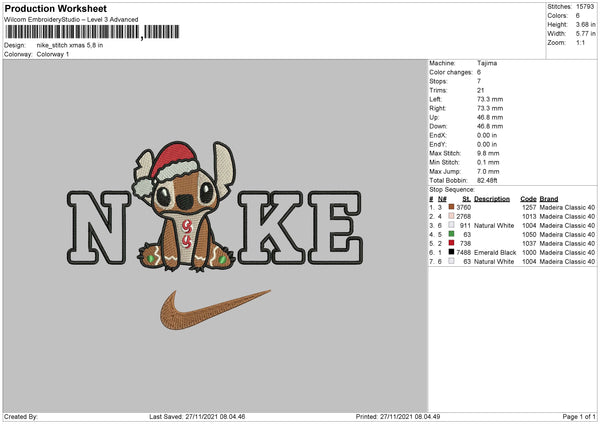
Task: Select the peach swatch beside stitch count 2768
Action: point(452,216)
